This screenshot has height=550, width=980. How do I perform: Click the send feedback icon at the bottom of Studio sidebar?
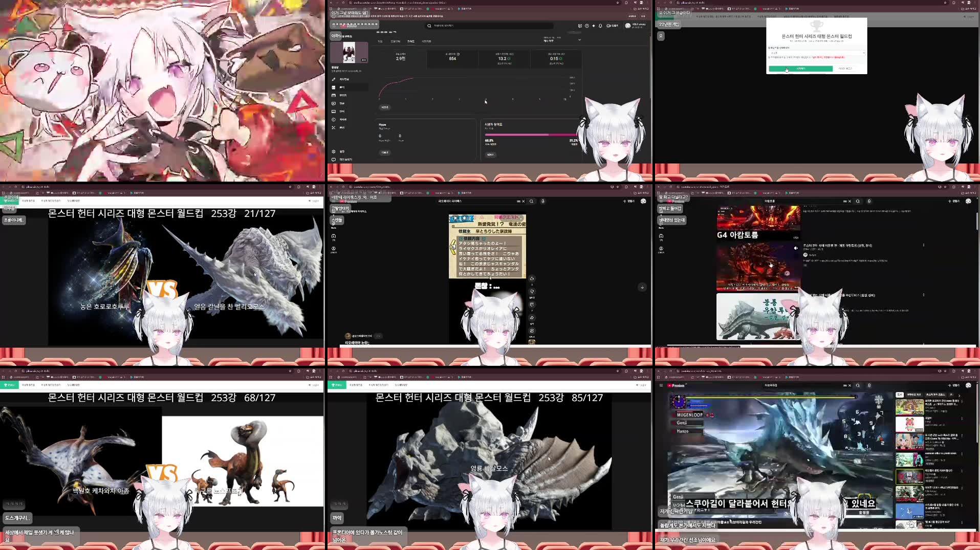click(x=333, y=160)
